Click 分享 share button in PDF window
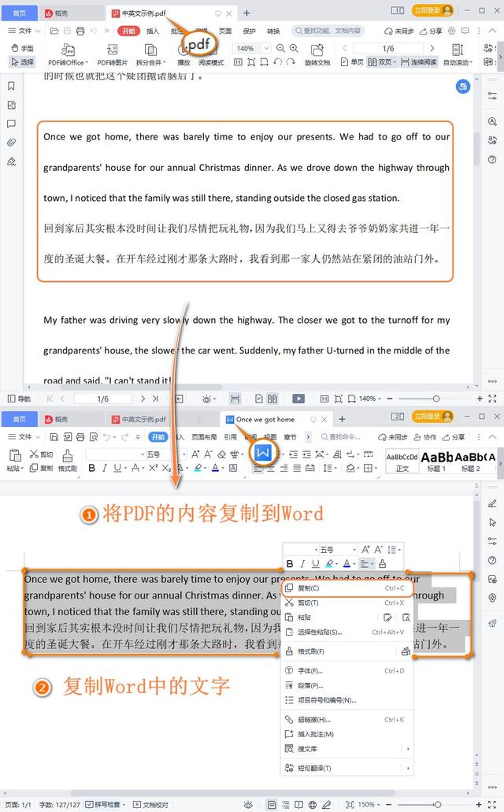Image resolution: width=504 pixels, height=812 pixels. tap(432, 31)
